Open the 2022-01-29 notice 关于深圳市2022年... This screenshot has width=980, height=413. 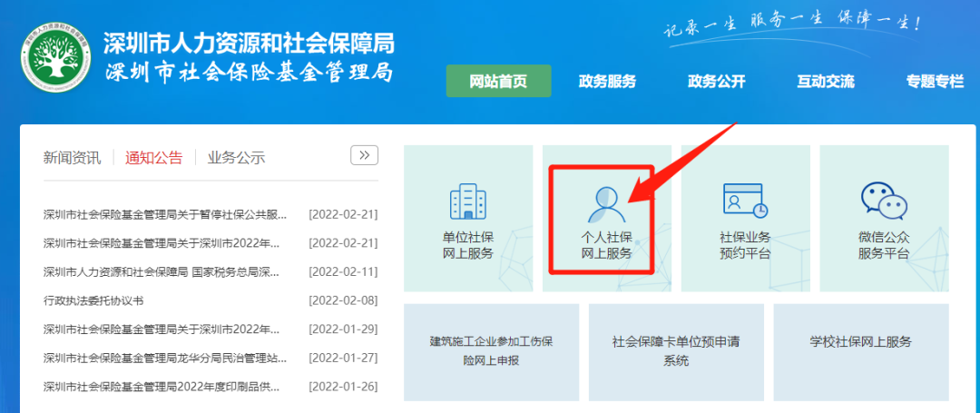click(x=162, y=329)
